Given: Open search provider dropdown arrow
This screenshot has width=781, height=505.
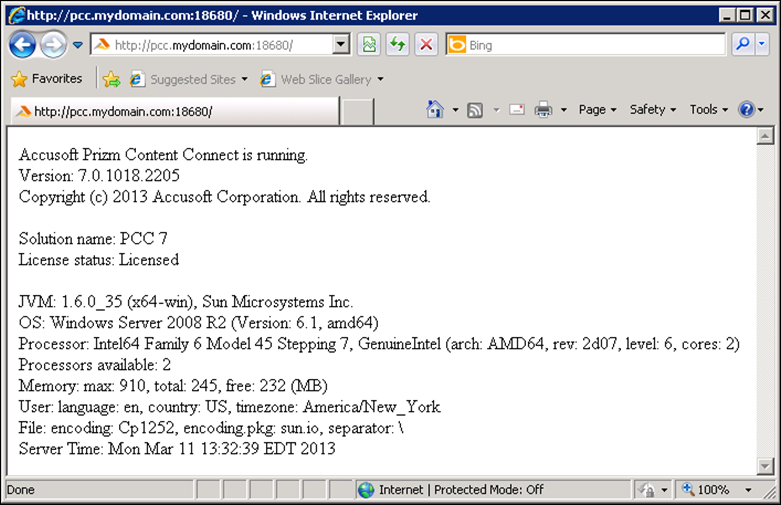Looking at the screenshot, I should [762, 44].
